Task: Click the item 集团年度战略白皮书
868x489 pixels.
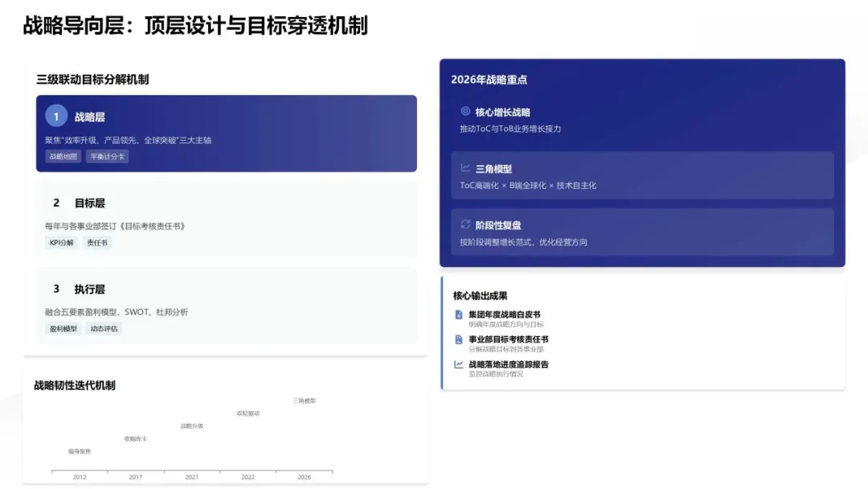Action: pos(504,314)
